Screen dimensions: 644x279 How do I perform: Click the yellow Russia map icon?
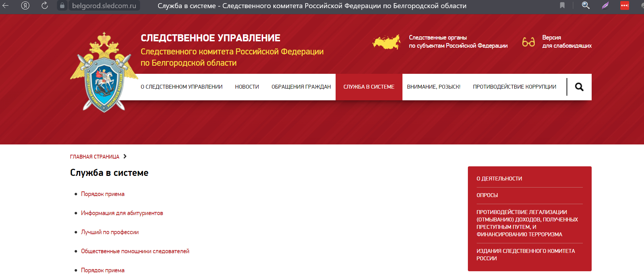coord(387,42)
